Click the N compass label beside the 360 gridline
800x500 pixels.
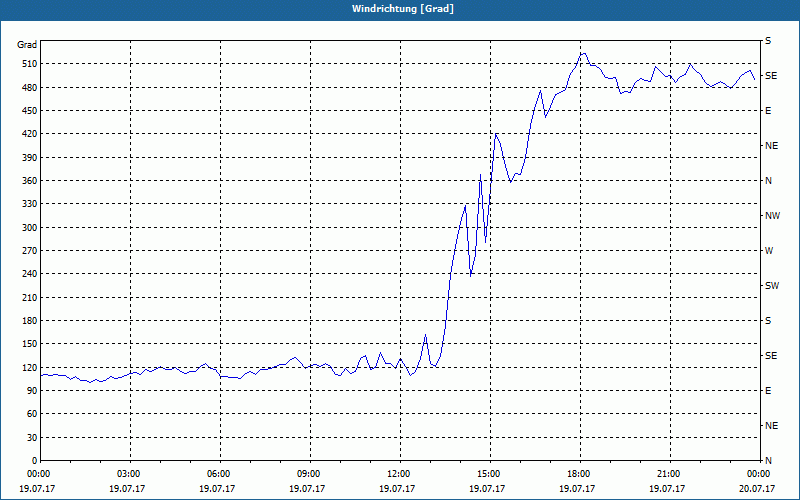click(x=768, y=181)
